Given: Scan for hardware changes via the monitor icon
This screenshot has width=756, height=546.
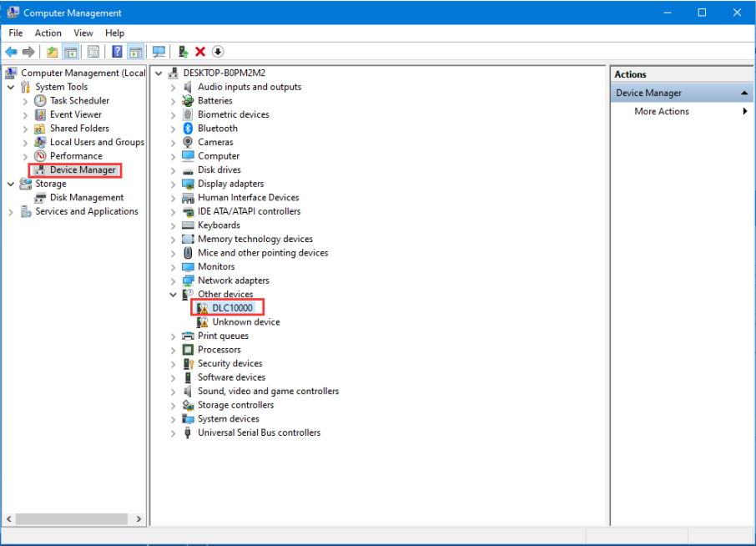Looking at the screenshot, I should pos(159,52).
